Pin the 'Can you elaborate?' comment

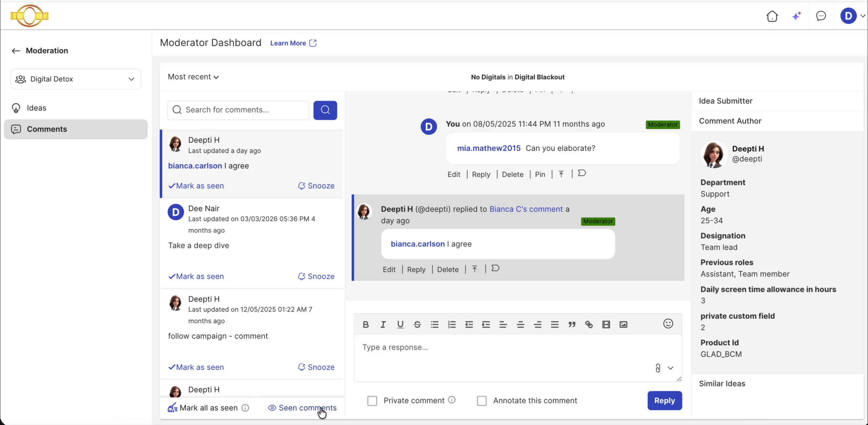(540, 174)
